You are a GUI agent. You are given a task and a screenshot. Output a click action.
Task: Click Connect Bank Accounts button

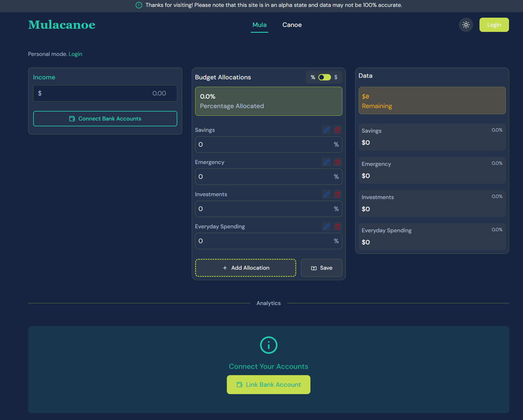[105, 119]
